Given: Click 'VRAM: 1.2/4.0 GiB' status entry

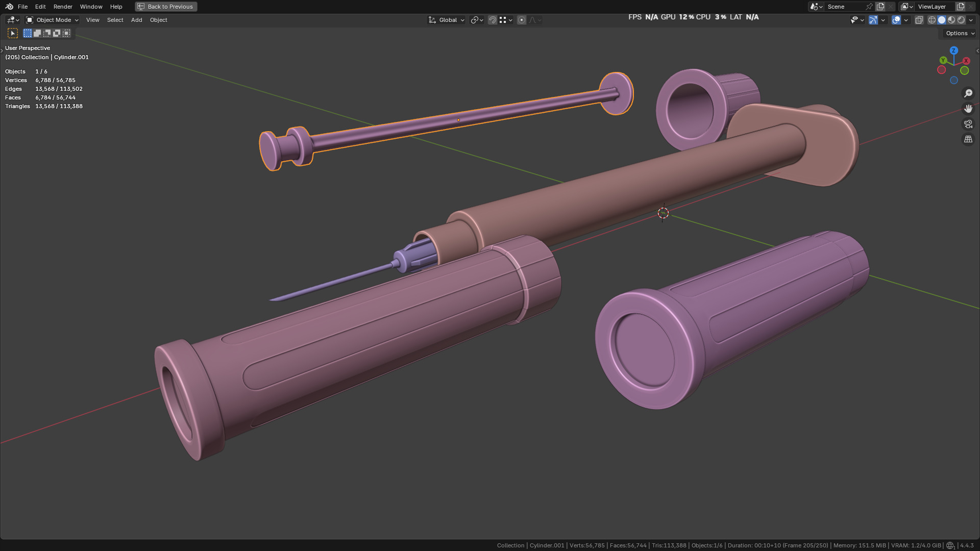Looking at the screenshot, I should (916, 545).
